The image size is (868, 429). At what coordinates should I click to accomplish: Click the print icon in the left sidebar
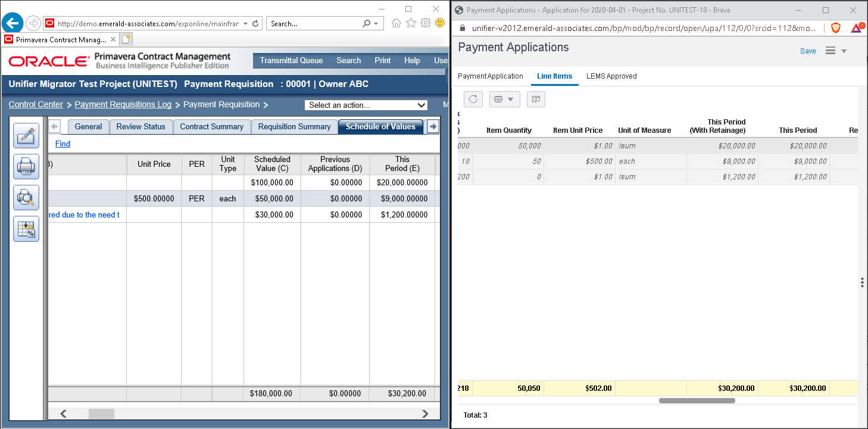[x=26, y=166]
